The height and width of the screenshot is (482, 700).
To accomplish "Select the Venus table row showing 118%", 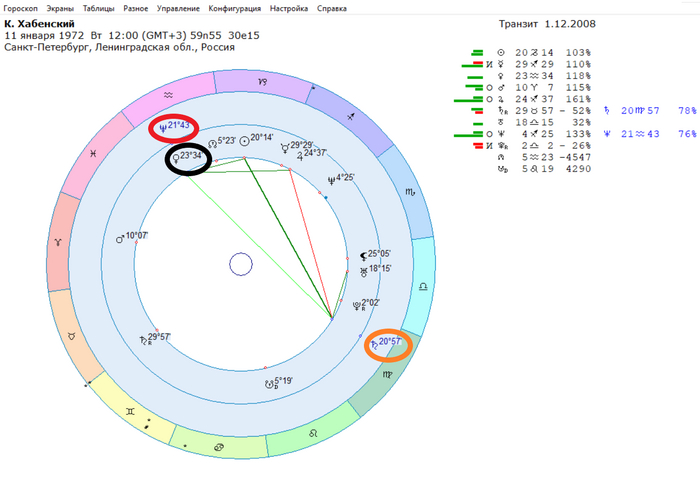I will point(527,76).
